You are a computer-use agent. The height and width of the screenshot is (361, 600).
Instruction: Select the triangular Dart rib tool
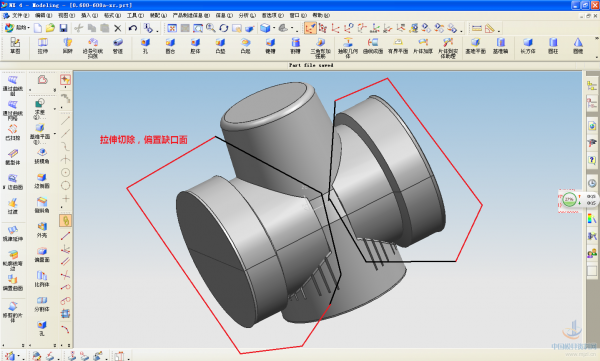tap(320, 47)
